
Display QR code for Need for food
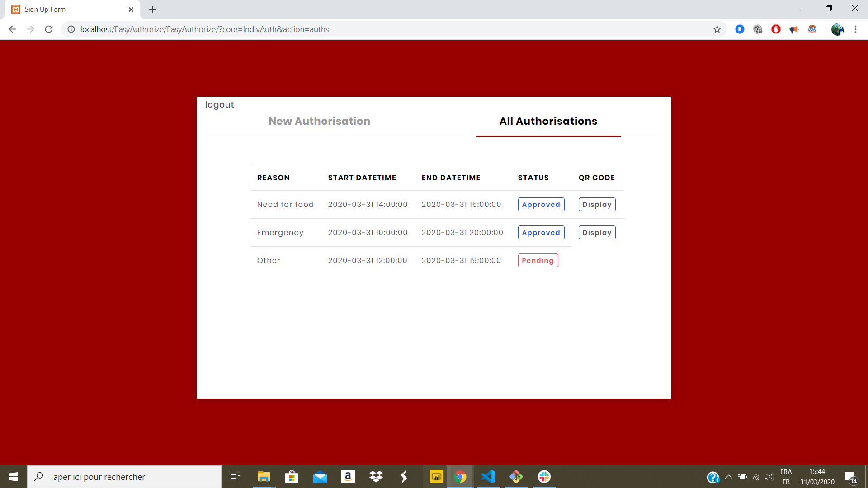[x=597, y=205]
